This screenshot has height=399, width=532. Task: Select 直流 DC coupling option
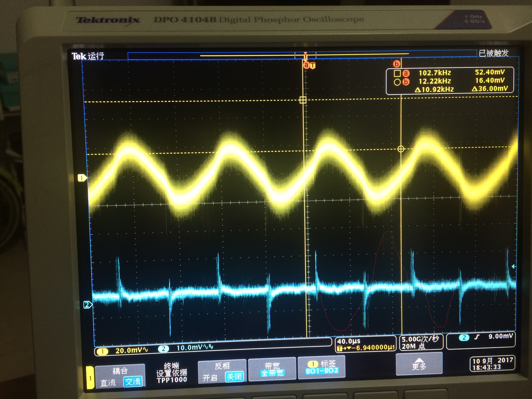[x=108, y=383]
